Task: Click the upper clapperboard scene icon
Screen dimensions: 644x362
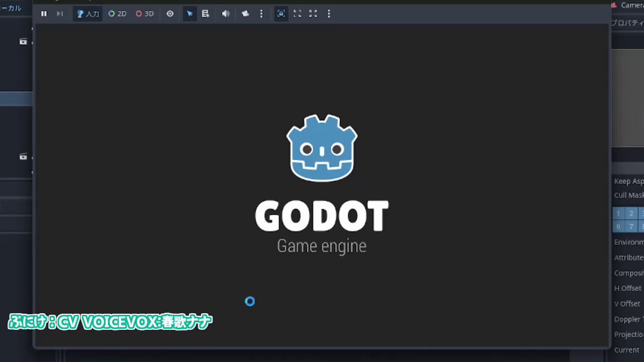Action: click(x=23, y=41)
